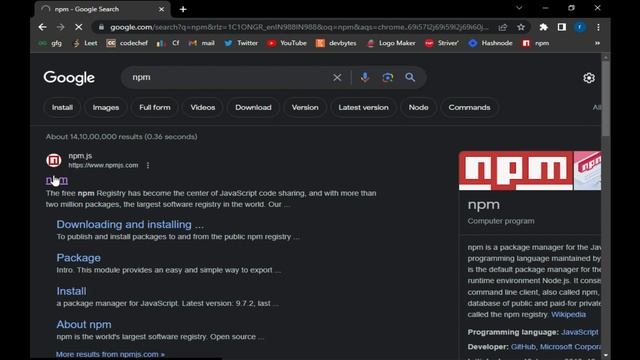Open the YouTube bookmark
This screenshot has height=360, width=640.
click(287, 43)
